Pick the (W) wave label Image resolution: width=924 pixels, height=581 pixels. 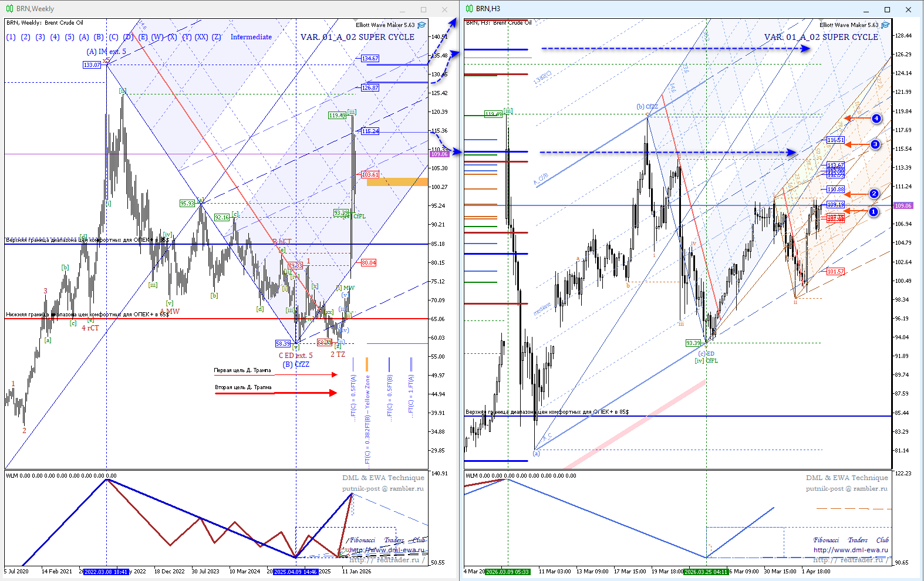coord(157,37)
